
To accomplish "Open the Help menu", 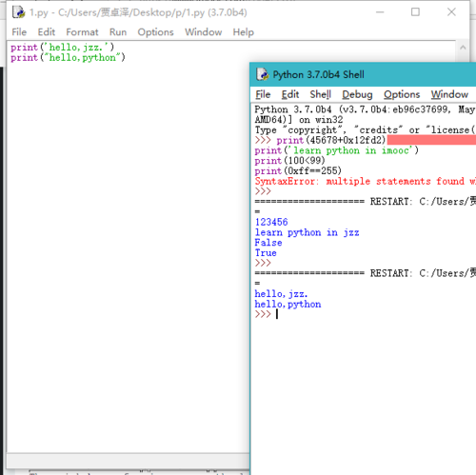I will [x=244, y=32].
